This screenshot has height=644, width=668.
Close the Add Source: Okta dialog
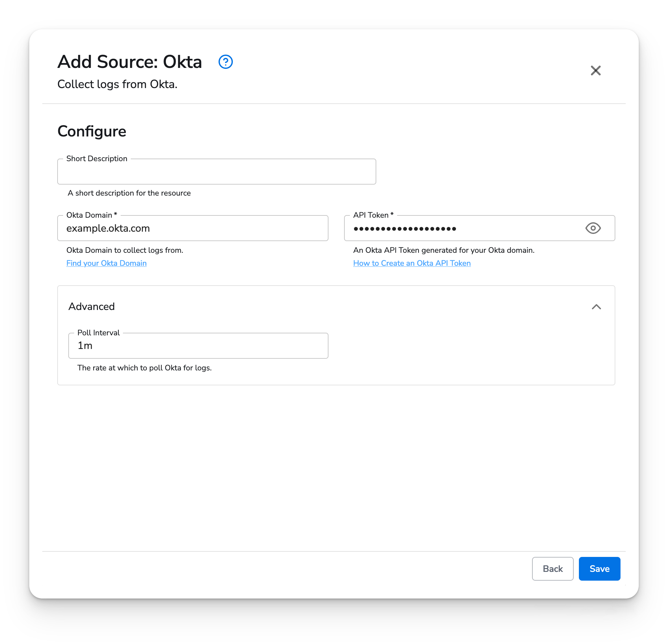coord(595,71)
